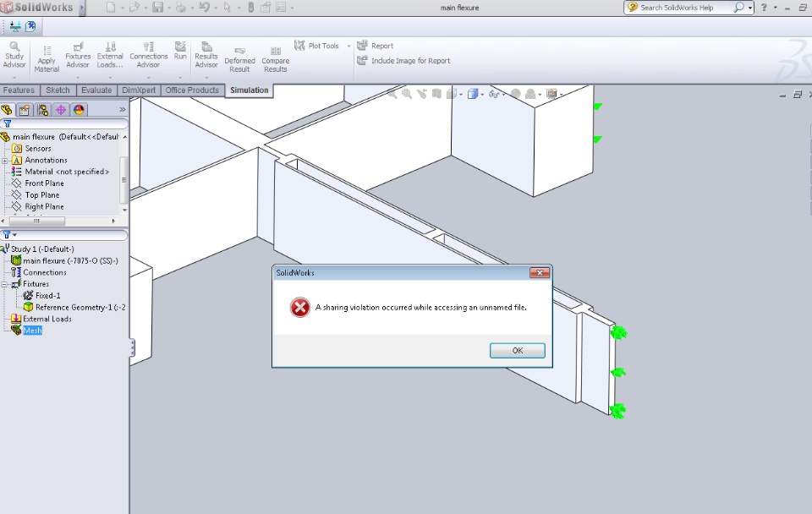This screenshot has width=812, height=514.
Task: Open the Study Advisor dropdown arrow
Action: point(14,78)
